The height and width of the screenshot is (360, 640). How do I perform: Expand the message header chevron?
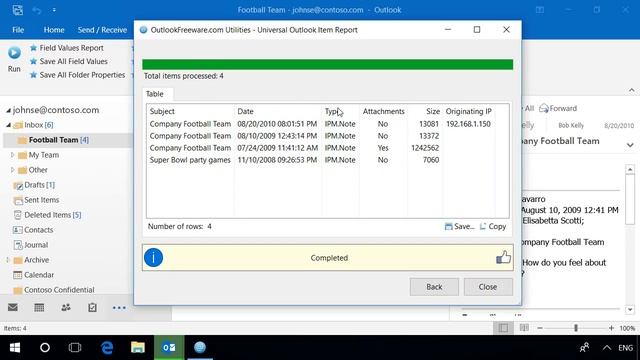pyautogui.click(x=630, y=145)
